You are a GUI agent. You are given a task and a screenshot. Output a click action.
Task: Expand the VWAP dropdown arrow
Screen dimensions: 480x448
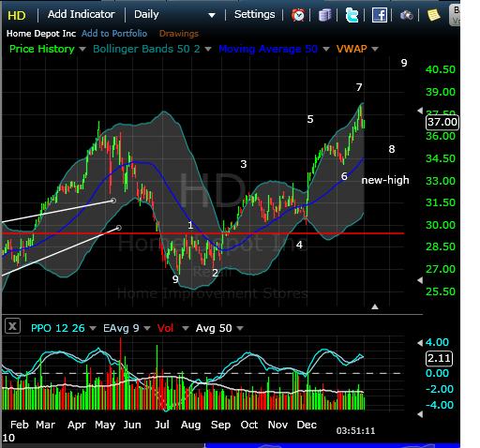tap(375, 49)
